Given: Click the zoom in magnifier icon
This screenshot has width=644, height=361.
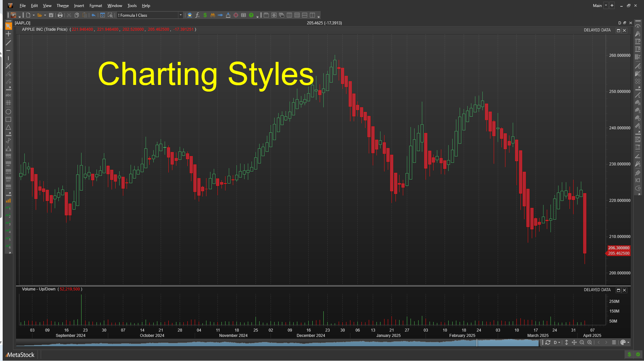Looking at the screenshot, I should click(x=590, y=343).
